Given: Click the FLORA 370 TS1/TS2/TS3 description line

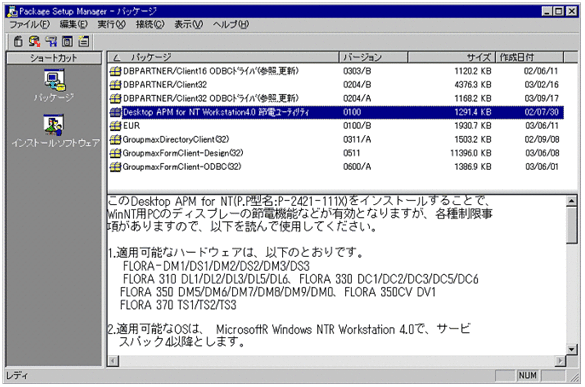Looking at the screenshot, I should pyautogui.click(x=178, y=305).
